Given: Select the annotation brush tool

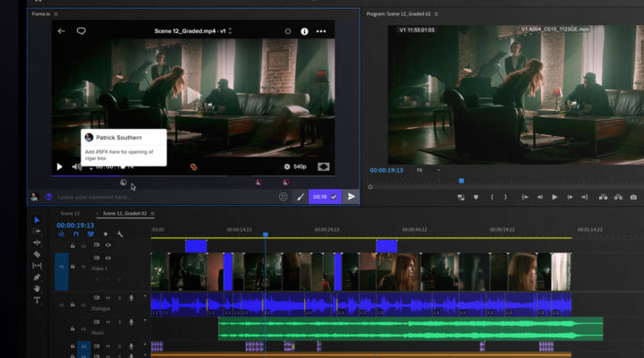Looking at the screenshot, I should (301, 197).
